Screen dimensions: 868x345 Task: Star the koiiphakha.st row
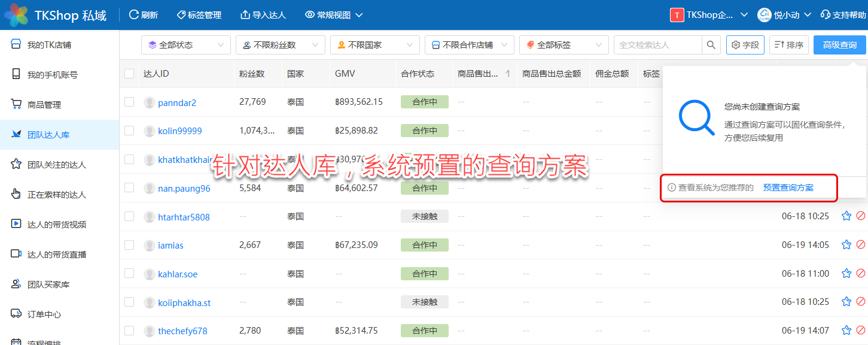[x=846, y=302]
